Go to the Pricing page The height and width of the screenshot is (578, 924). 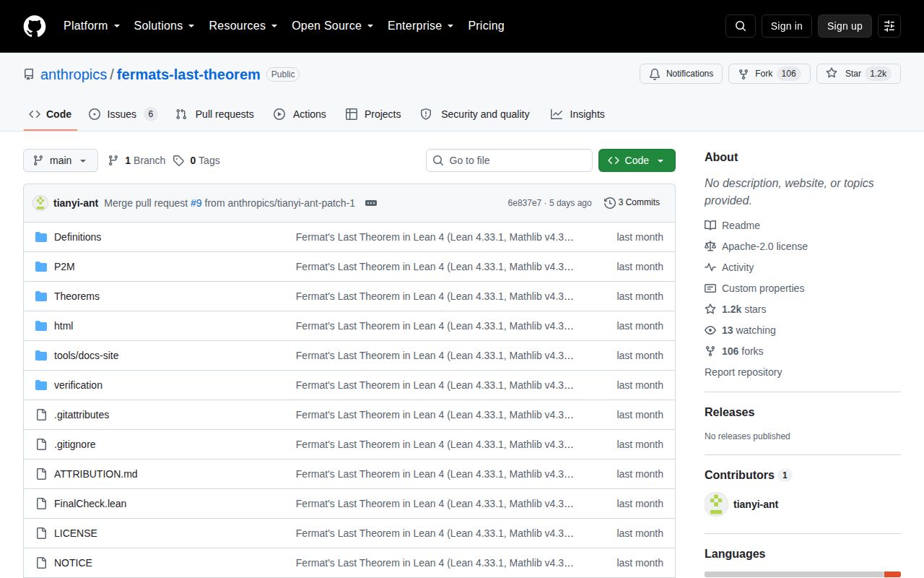point(486,26)
